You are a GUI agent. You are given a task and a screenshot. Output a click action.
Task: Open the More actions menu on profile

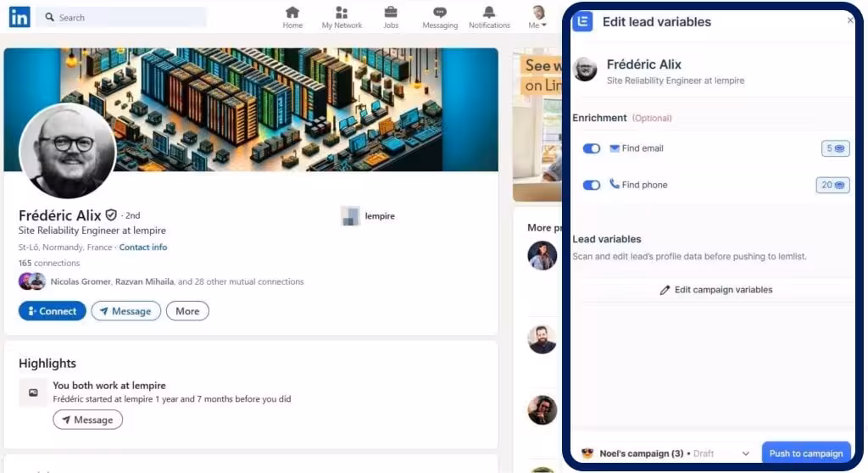coord(187,311)
